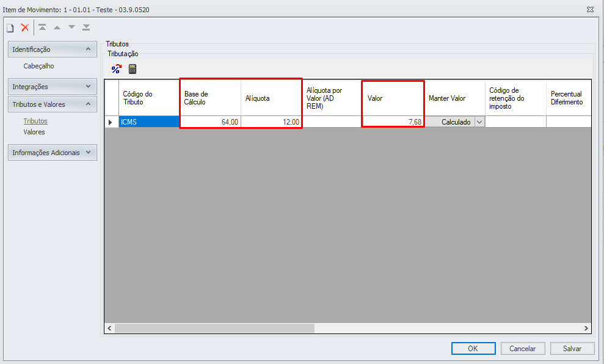Image resolution: width=604 pixels, height=364 pixels.
Task: Click the Cancelar button
Action: (523, 349)
